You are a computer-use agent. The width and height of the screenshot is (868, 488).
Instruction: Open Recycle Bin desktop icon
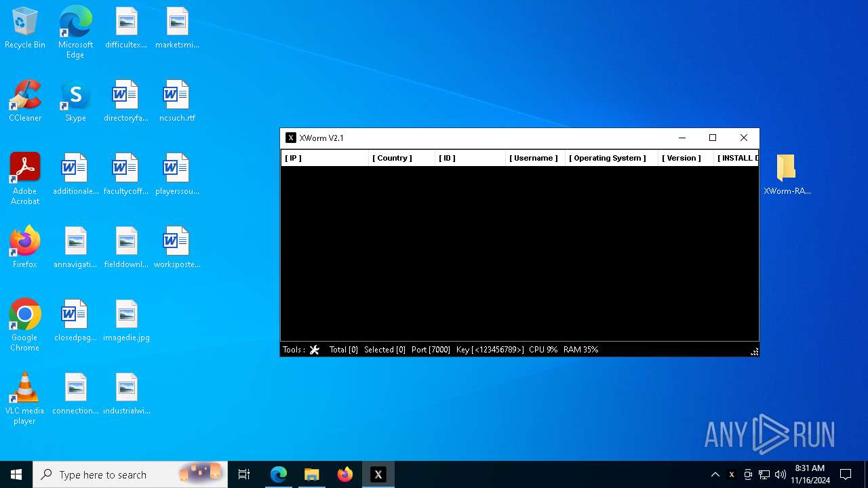[x=25, y=28]
